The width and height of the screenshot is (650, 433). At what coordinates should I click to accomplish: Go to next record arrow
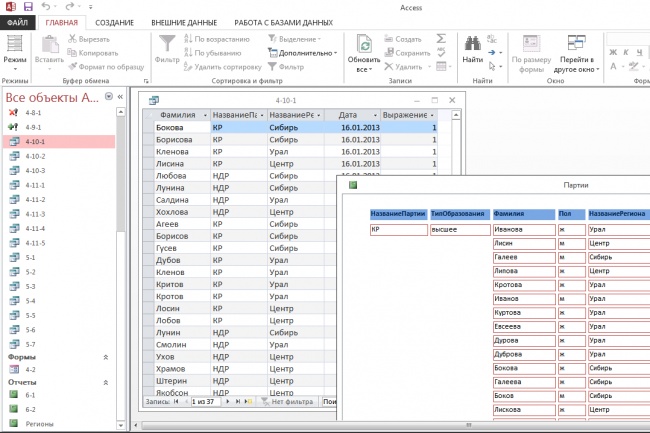click(x=228, y=402)
